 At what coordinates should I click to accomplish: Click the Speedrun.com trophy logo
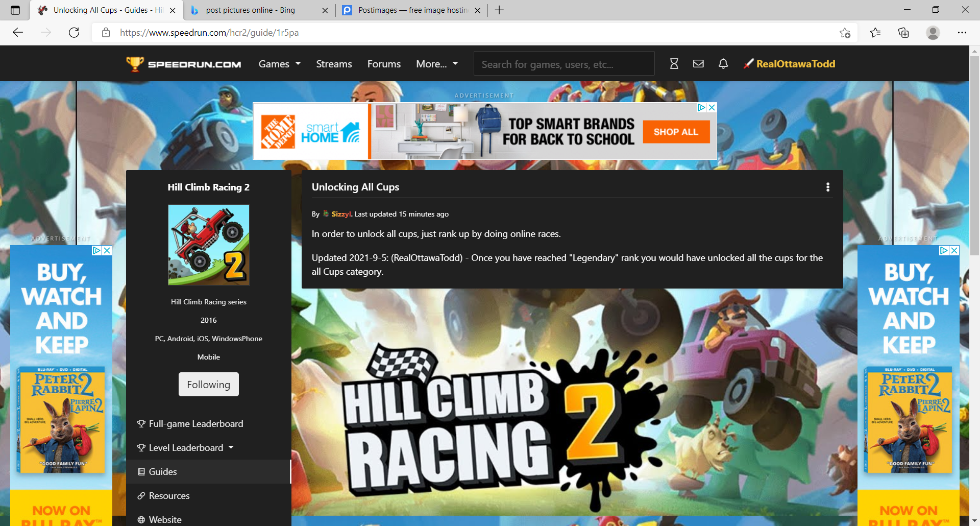tap(135, 64)
